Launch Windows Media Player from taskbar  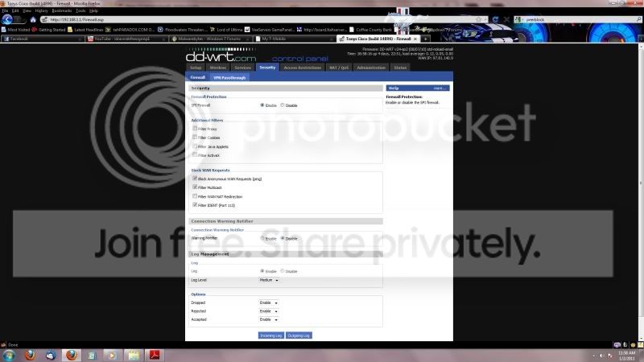point(112,355)
